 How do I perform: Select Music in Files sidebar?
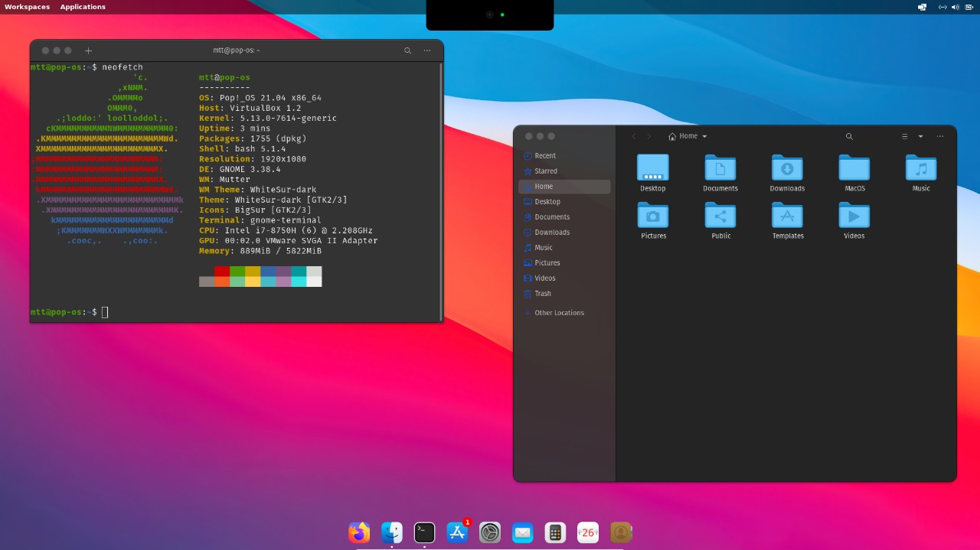pyautogui.click(x=564, y=248)
